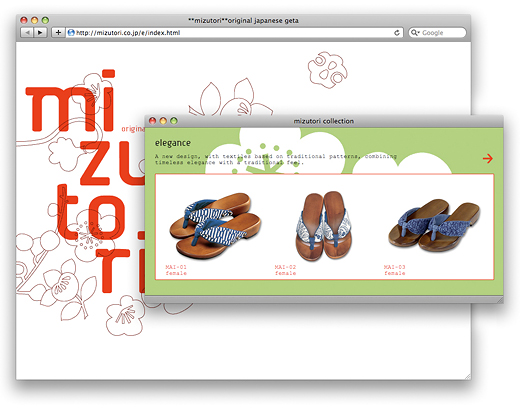
Task: Open the Google search magnifier dropdown
Action: click(415, 33)
